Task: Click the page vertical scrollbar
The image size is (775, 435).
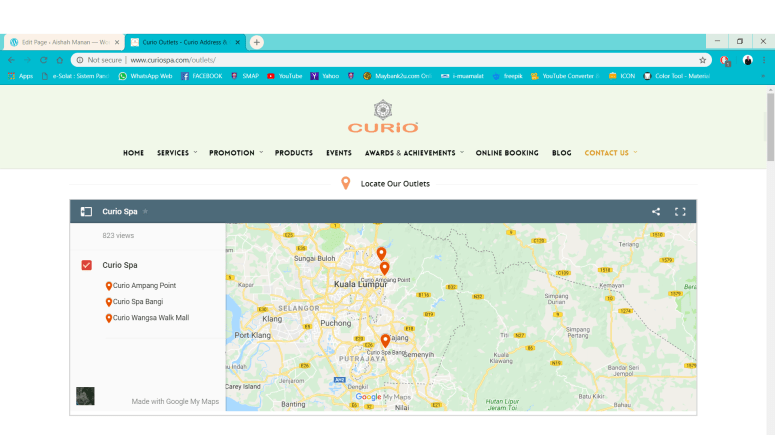Action: (x=771, y=127)
